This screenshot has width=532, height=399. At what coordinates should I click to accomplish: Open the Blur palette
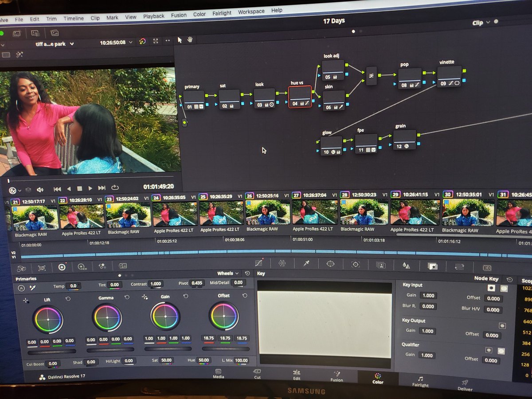406,266
